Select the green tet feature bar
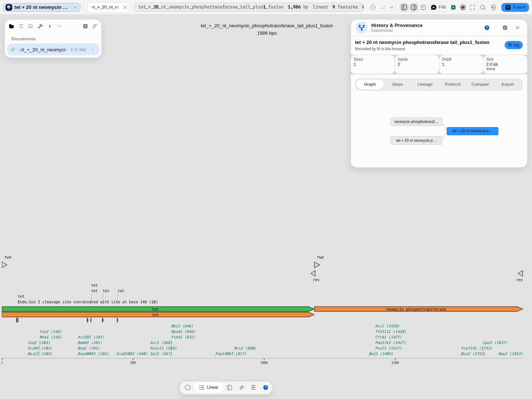The image size is (532, 399). (158, 309)
